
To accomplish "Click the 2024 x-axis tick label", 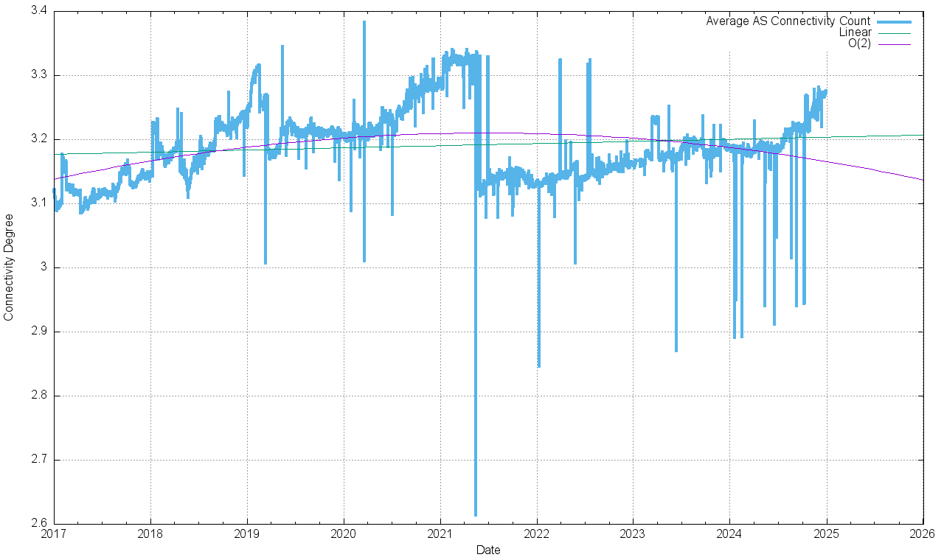I will tap(729, 533).
